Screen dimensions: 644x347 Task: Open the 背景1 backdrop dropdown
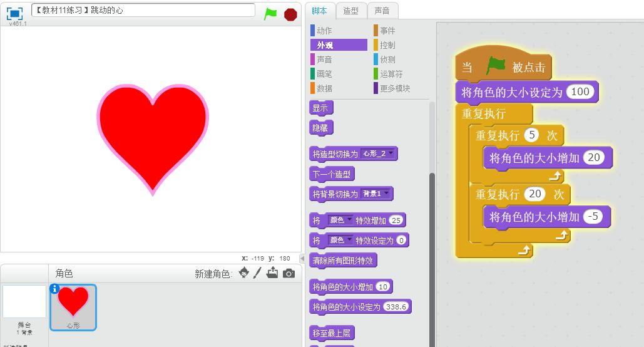376,194
